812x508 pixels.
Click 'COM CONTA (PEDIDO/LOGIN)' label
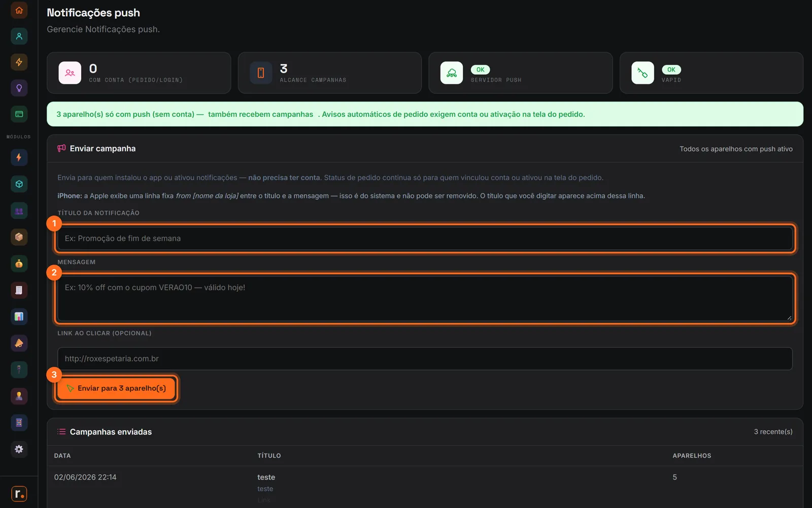[x=136, y=80]
